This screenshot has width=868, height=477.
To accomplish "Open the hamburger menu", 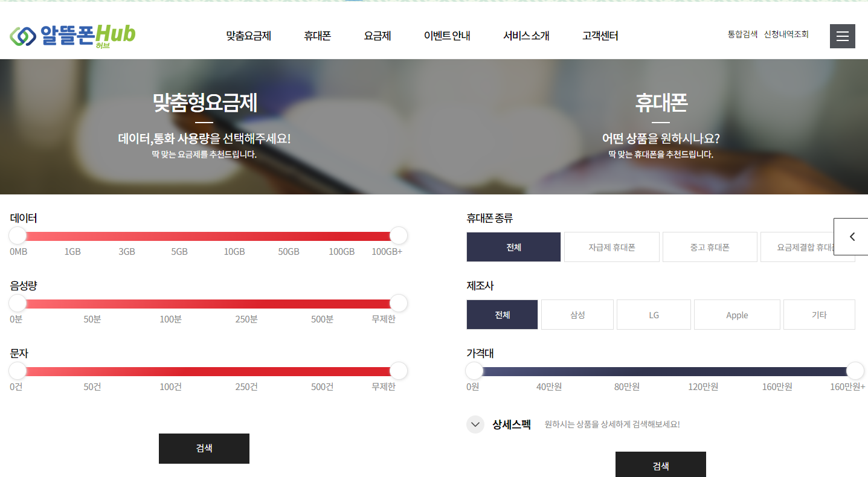I will 842,36.
